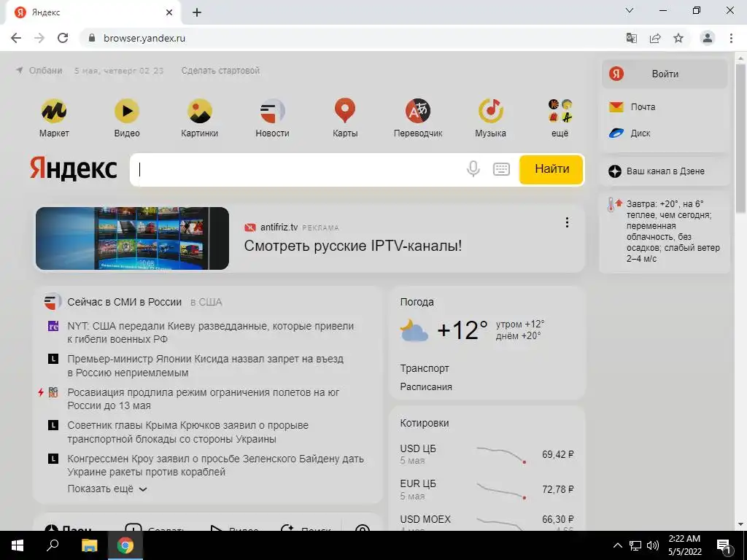View site information lock icon
747x560 pixels.
pyautogui.click(x=93, y=38)
